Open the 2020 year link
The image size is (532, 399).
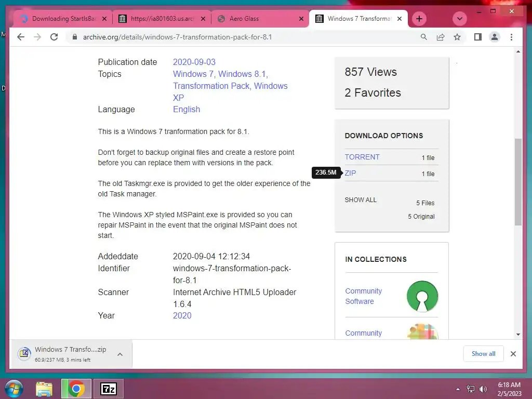click(182, 315)
